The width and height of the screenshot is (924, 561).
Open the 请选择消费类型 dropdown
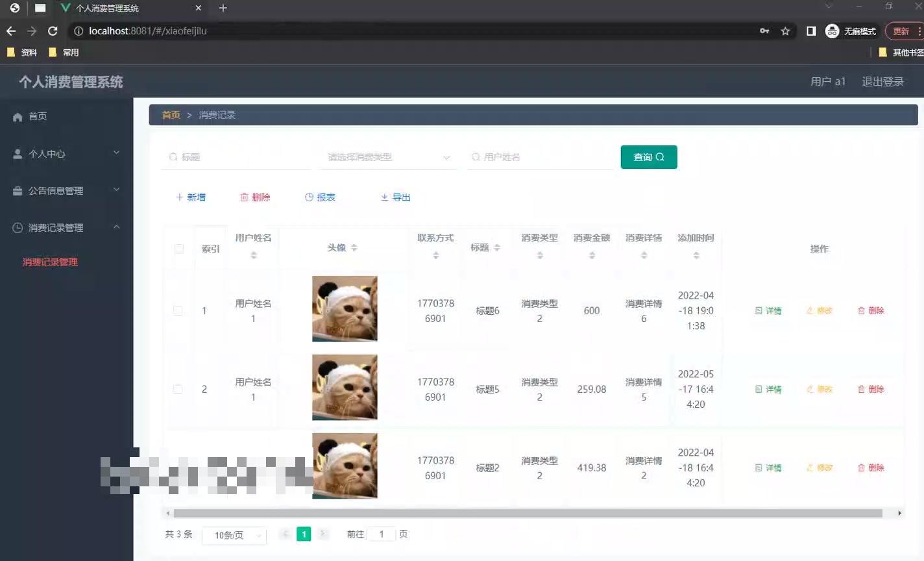pyautogui.click(x=387, y=156)
